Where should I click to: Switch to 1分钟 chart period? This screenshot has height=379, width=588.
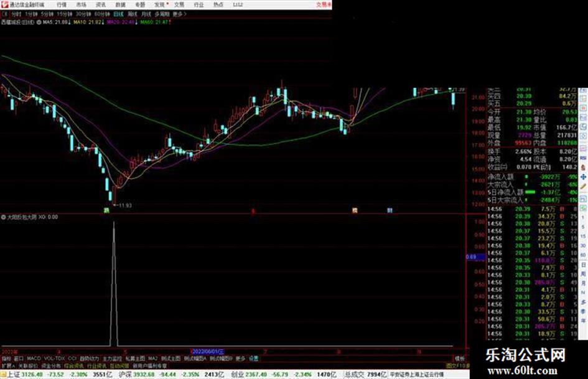(30, 14)
